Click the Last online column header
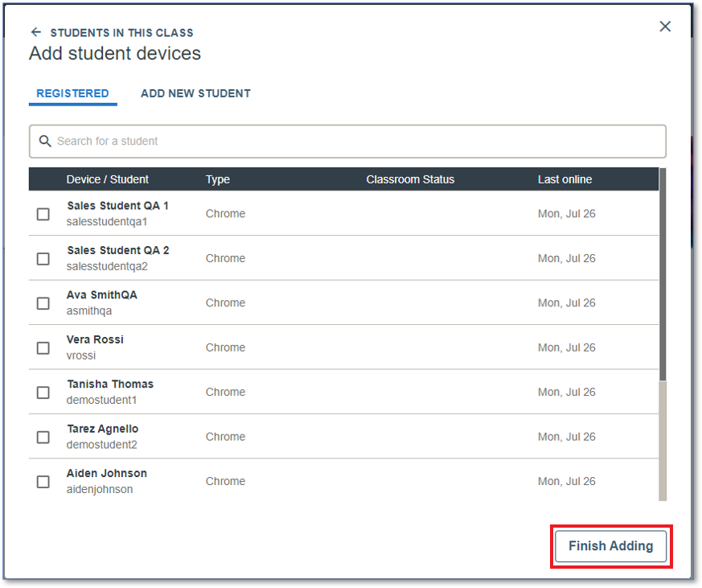Viewport: 702px width, 588px height. [x=564, y=179]
